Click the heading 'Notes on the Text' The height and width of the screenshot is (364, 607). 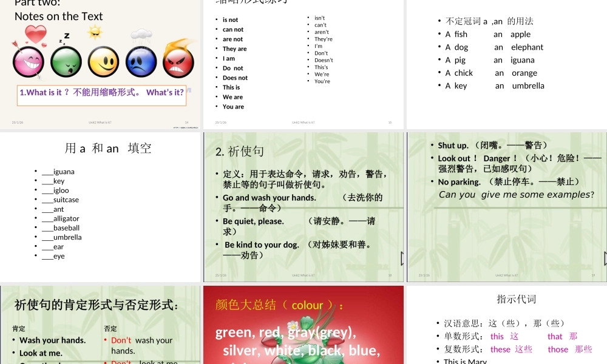click(58, 16)
